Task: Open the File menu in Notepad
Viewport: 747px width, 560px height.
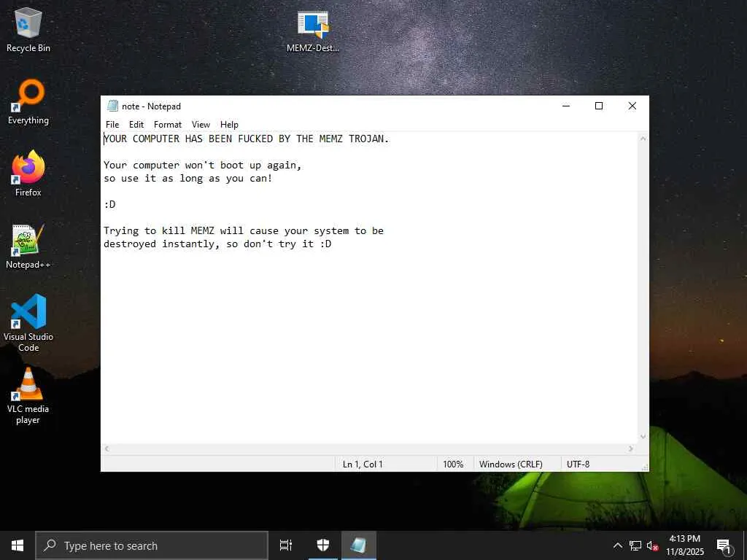Action: (x=112, y=124)
